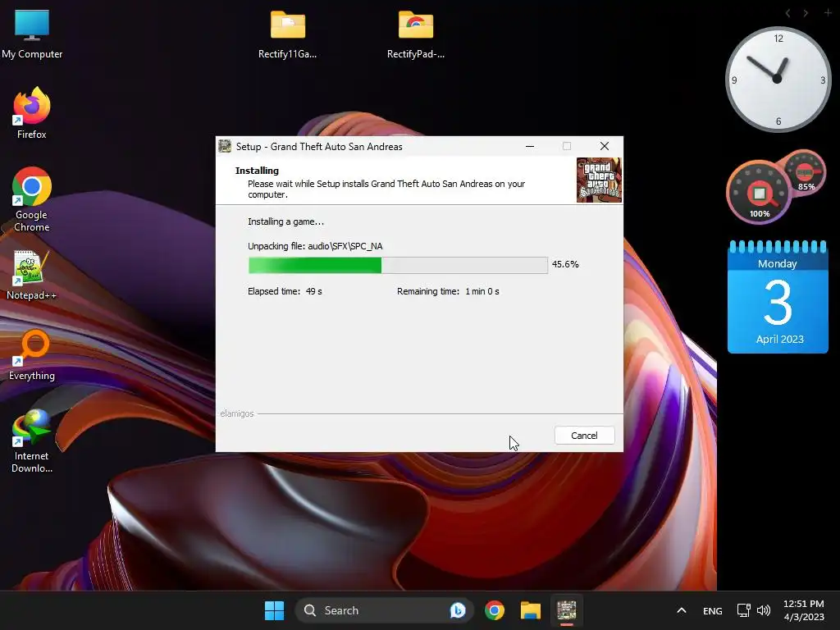Select the Firefox desktop shortcut

32,114
